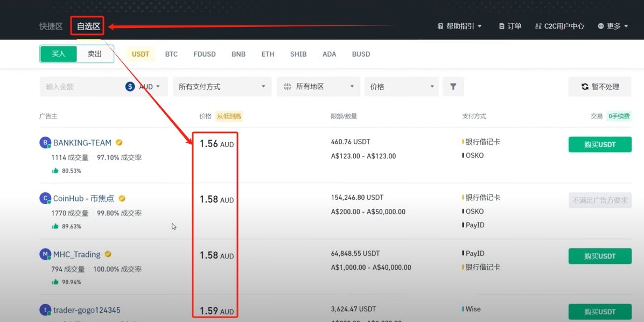Select the ADA coin tab
Image resolution: width=644 pixels, height=322 pixels.
329,54
